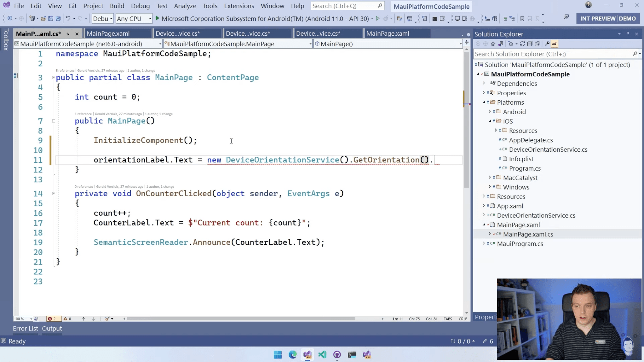
Task: Collapse the OnCounterClicked method outlining toggle
Action: coord(53,194)
